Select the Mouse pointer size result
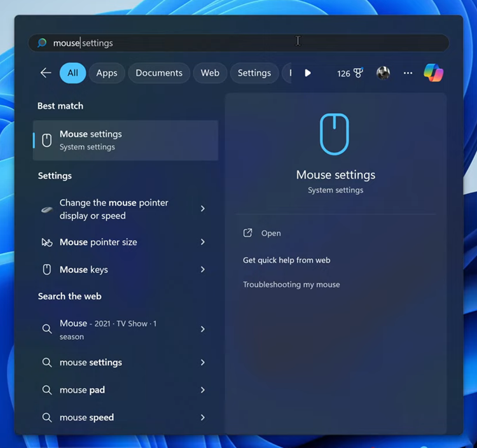The image size is (477, 448). 125,242
